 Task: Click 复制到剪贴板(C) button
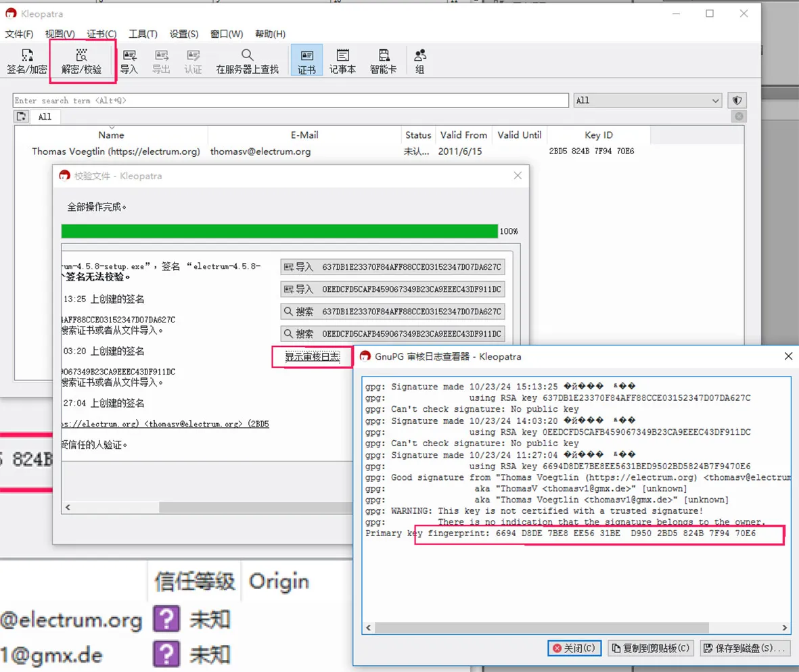651,648
